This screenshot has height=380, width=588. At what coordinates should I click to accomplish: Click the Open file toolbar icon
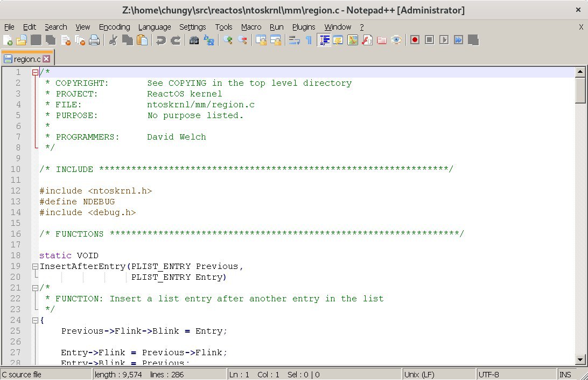tap(22, 40)
